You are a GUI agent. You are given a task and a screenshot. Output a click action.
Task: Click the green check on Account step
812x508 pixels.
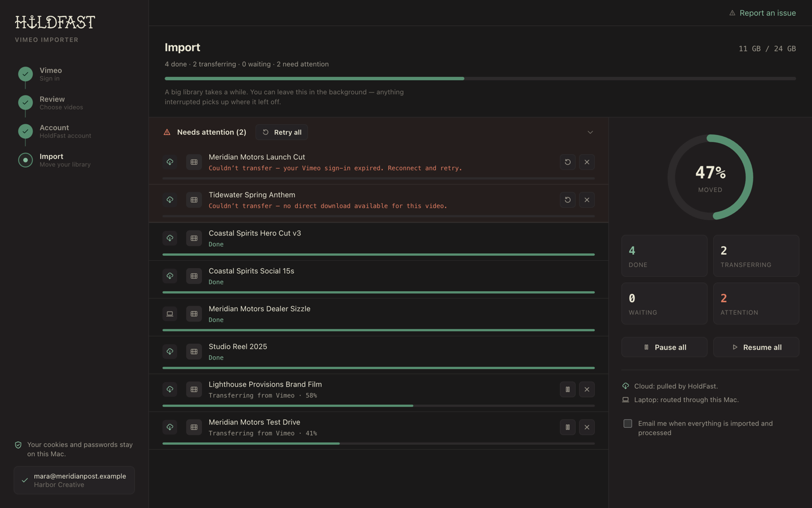click(x=25, y=132)
